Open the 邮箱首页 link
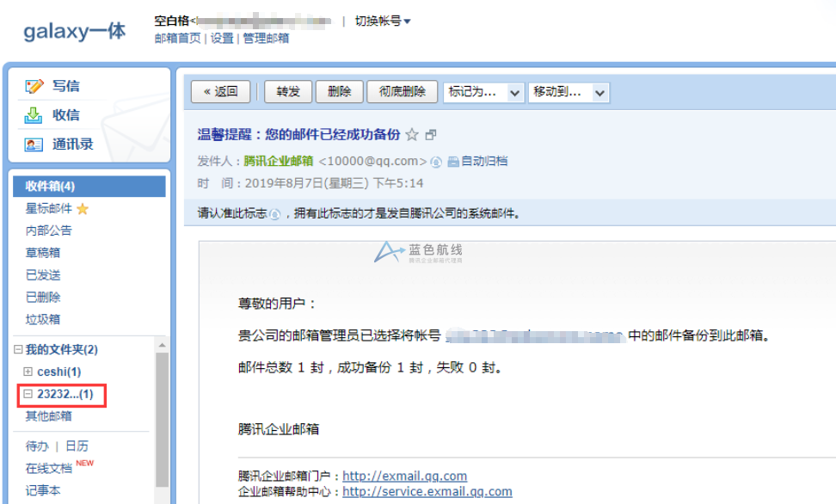 click(177, 39)
